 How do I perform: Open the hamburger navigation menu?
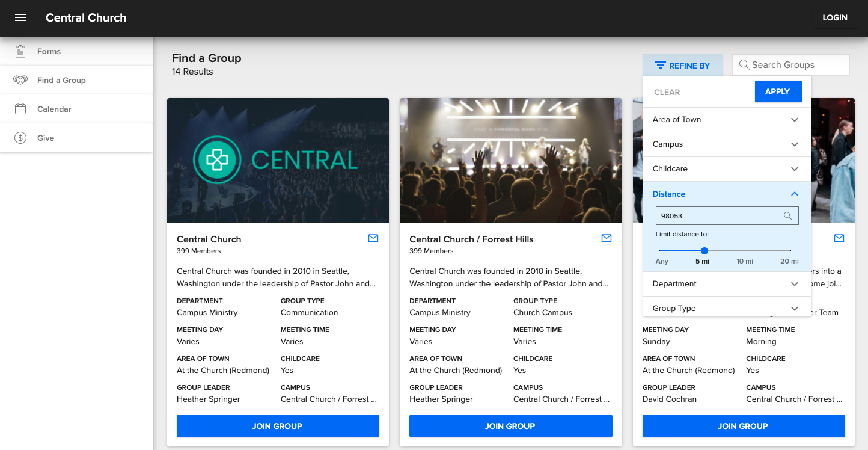(20, 17)
